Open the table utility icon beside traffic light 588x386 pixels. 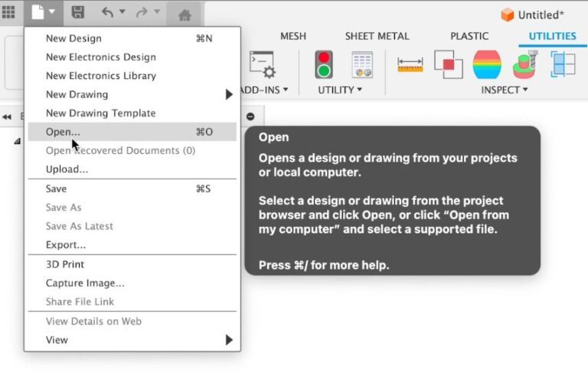point(362,64)
